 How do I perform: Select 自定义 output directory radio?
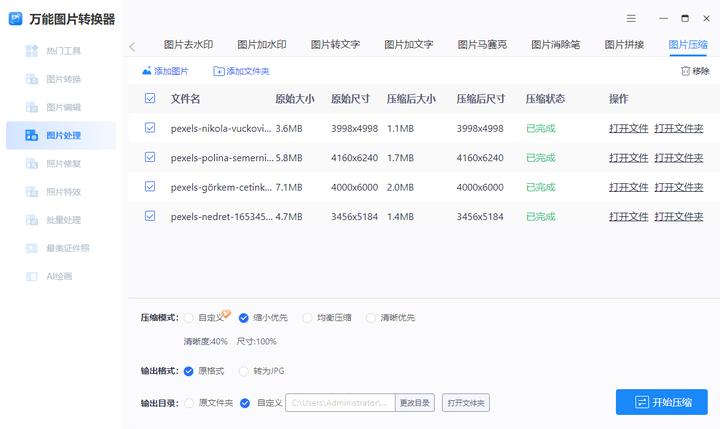(x=245, y=403)
